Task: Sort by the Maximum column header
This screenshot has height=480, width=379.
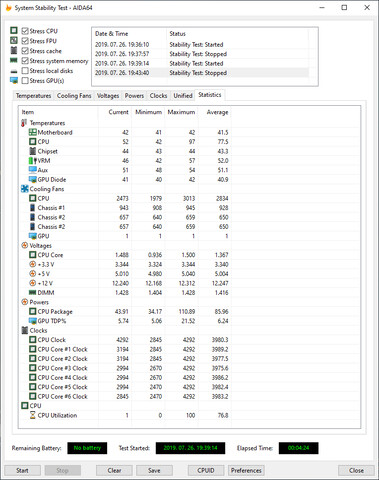Action: [x=181, y=112]
